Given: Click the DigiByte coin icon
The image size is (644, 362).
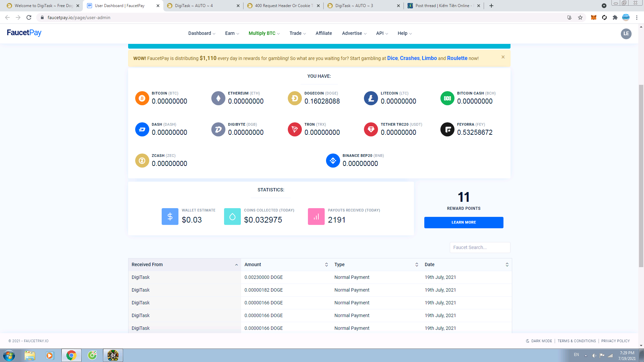Looking at the screenshot, I should (x=218, y=129).
